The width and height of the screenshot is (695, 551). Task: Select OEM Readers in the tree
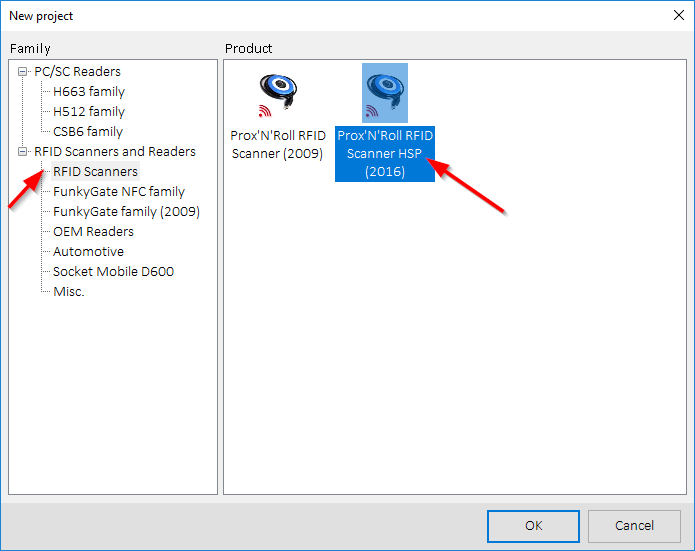[x=93, y=231]
